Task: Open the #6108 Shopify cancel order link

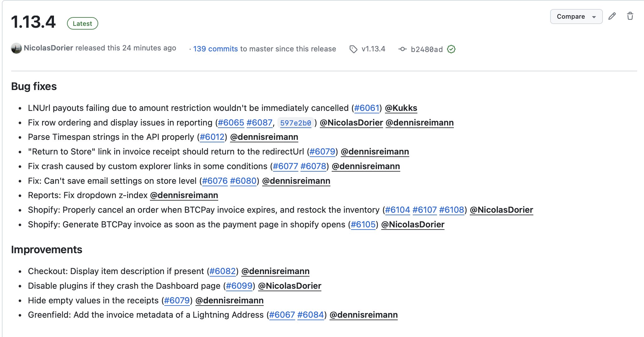Action: point(452,210)
